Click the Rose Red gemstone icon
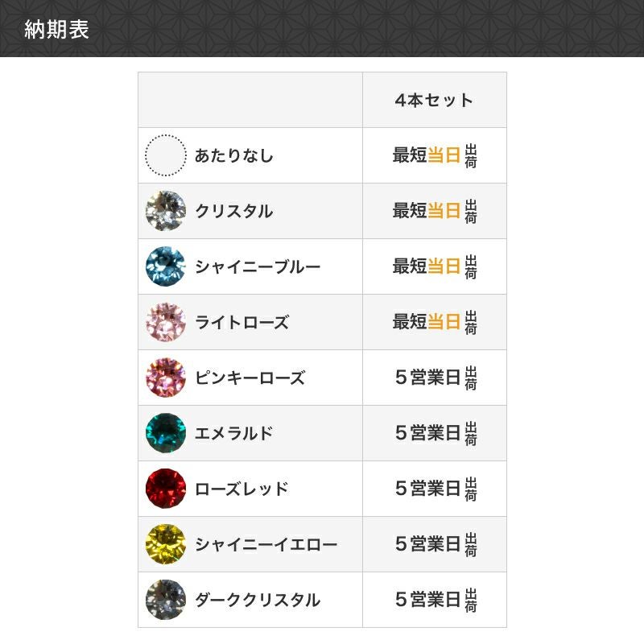The image size is (644, 644). point(165,489)
